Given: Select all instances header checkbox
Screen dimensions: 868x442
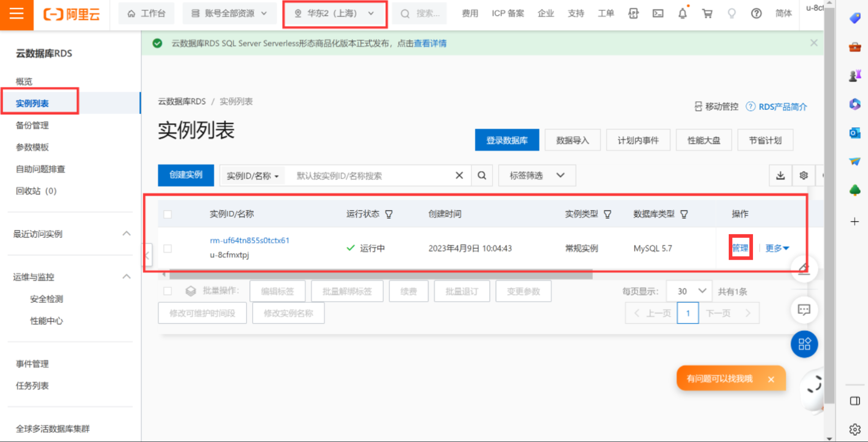Looking at the screenshot, I should 167,214.
